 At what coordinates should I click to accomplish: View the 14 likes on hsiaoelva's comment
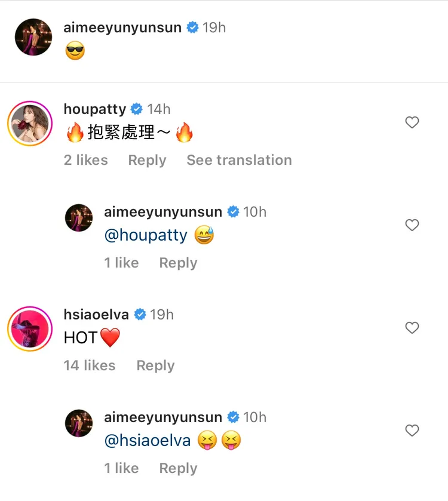[90, 365]
